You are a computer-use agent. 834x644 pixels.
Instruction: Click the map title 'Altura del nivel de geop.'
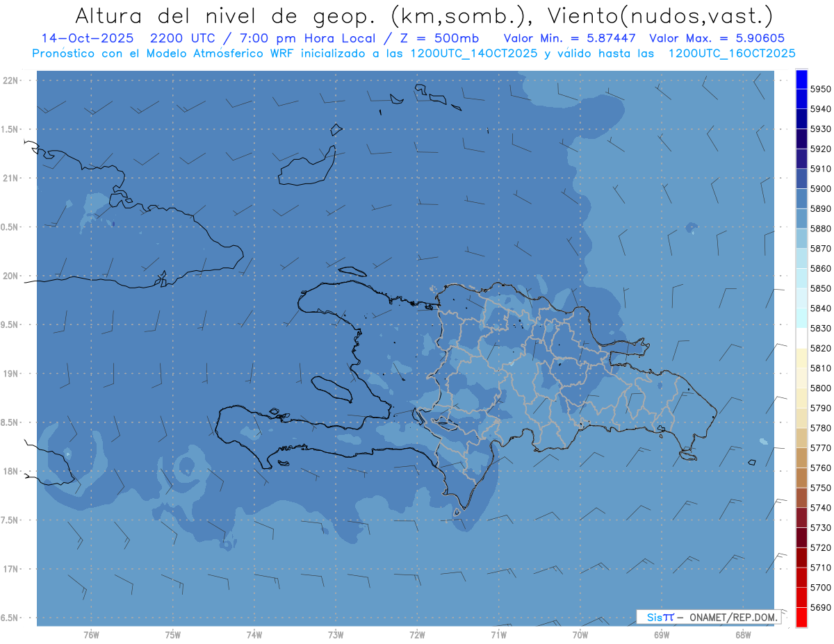[x=224, y=15]
